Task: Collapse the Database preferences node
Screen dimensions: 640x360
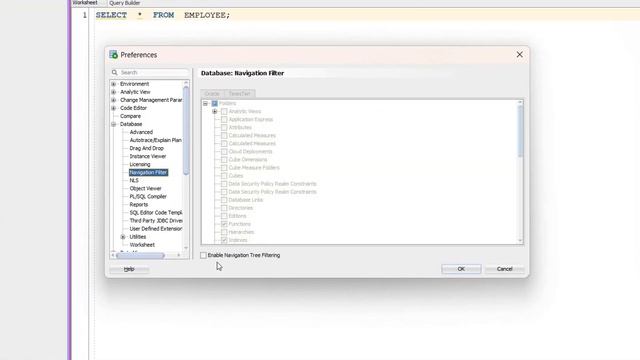Action: pos(113,124)
